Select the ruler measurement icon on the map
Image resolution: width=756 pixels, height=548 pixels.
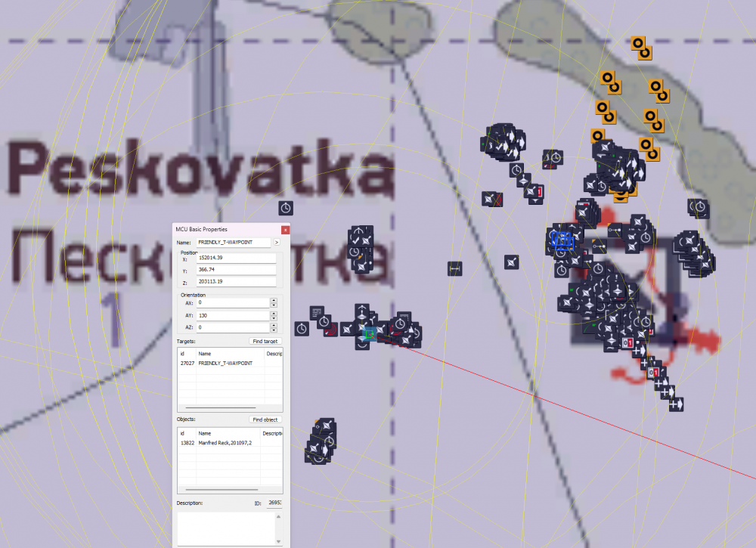[454, 268]
